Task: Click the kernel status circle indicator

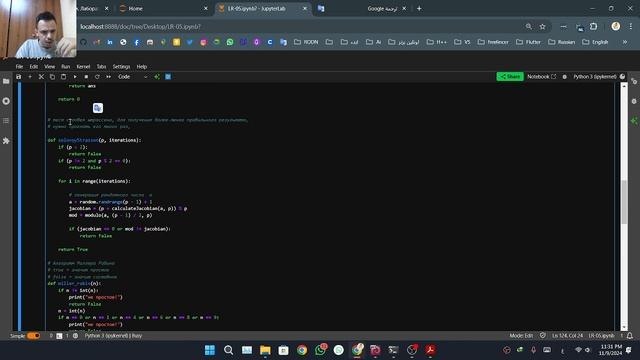Action: pyautogui.click(x=622, y=77)
